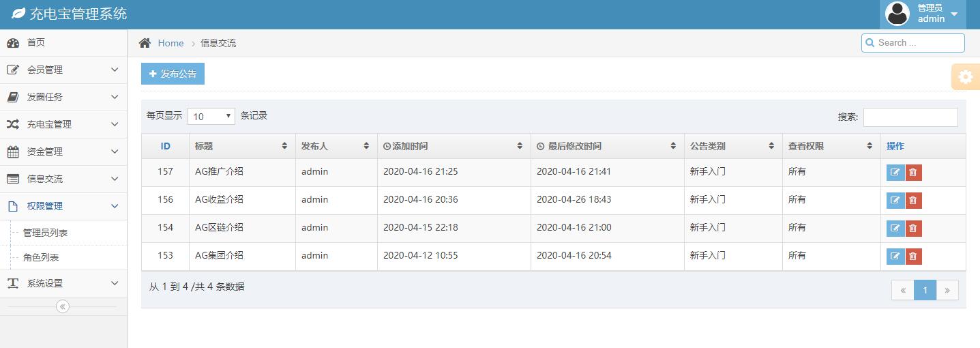980x348 pixels.
Task: Open the admin account dropdown arrow
Action: click(x=954, y=14)
